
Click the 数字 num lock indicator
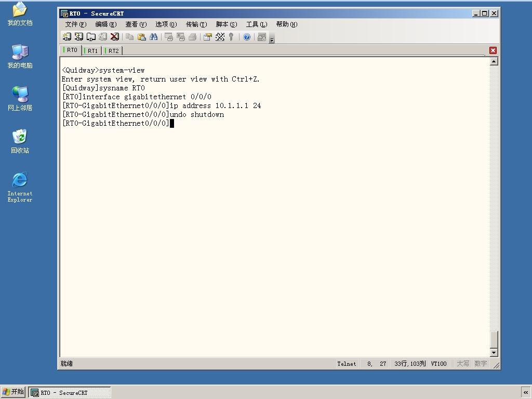pos(481,364)
